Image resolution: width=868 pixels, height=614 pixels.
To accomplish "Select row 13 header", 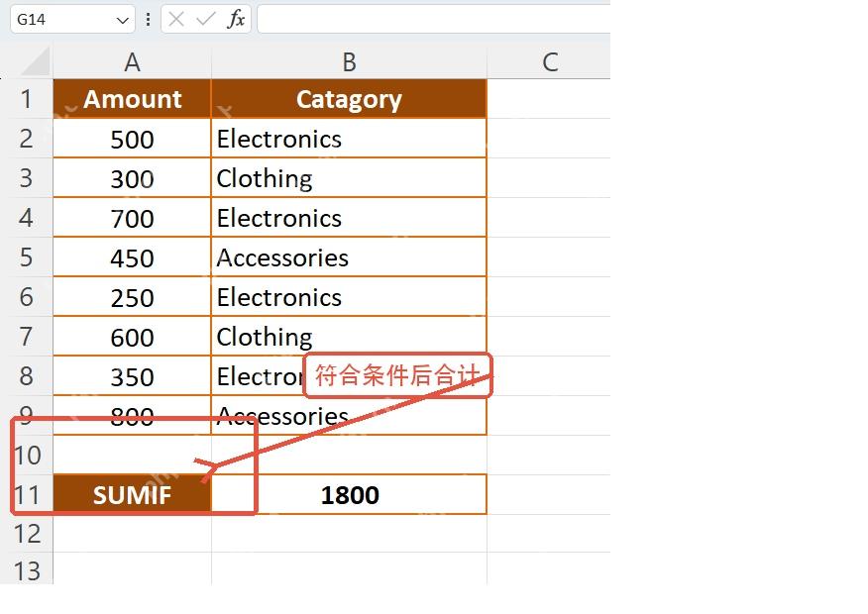I will (26, 568).
